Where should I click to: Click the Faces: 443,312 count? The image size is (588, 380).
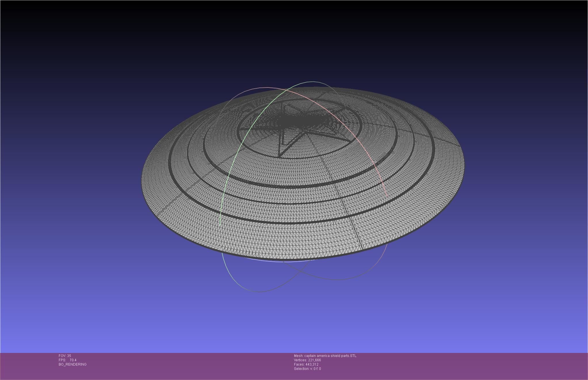coord(306,364)
